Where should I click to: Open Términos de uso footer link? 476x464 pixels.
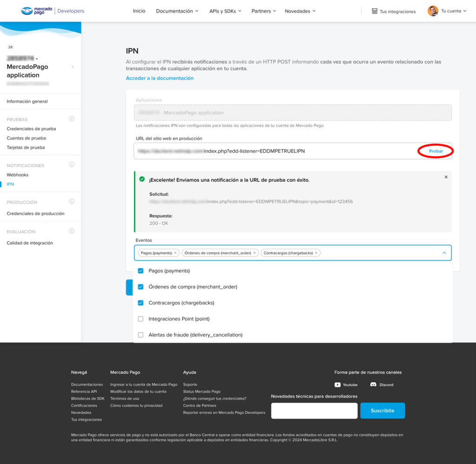tap(125, 399)
